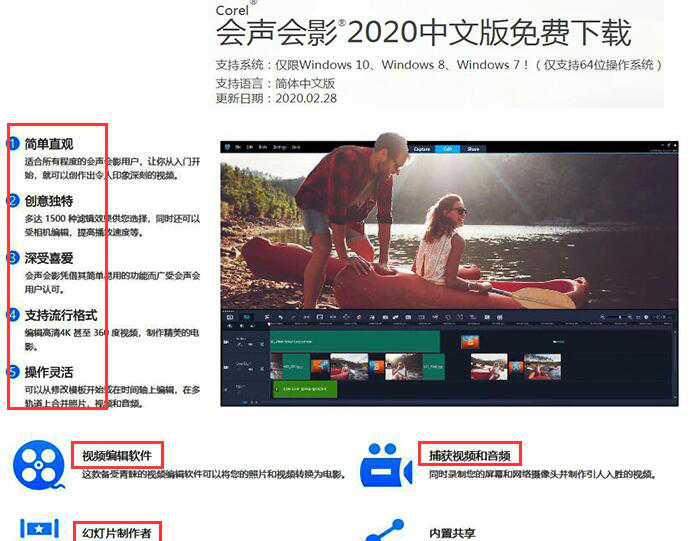
Task: Click the Redo arrow in timeline toolbar
Action: 293,317
